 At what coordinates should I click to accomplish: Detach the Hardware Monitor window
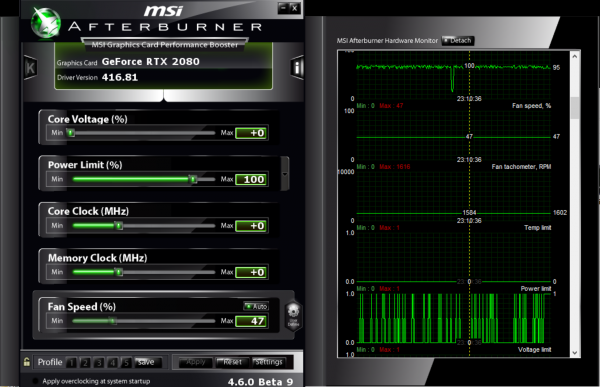click(458, 41)
